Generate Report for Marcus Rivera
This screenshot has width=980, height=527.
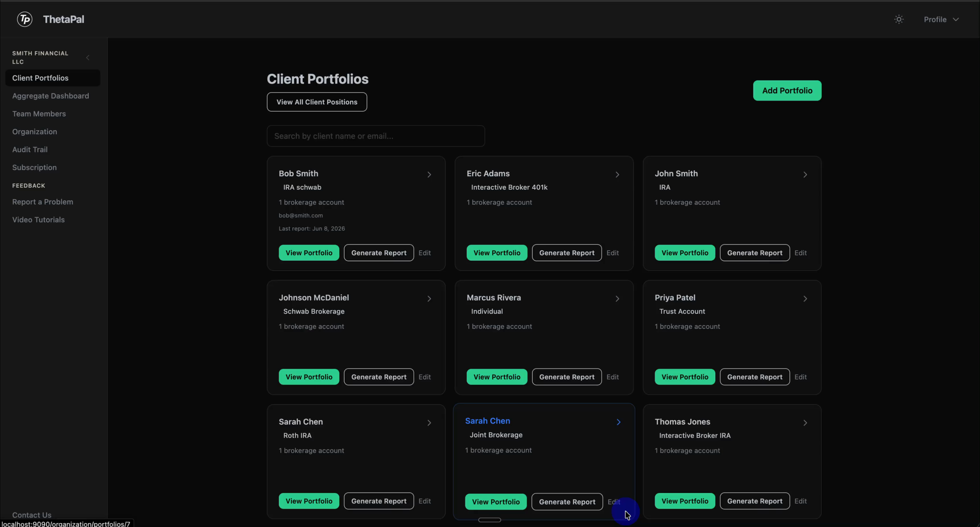pyautogui.click(x=567, y=377)
